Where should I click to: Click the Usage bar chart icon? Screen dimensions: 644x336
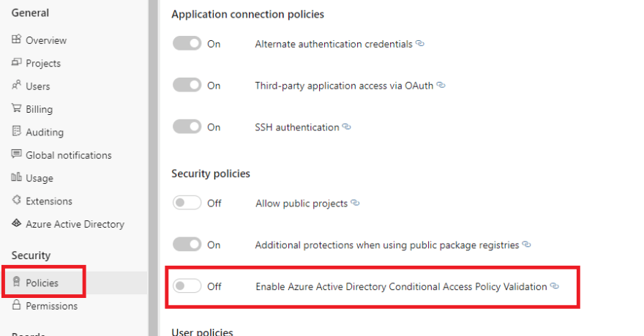pyautogui.click(x=16, y=177)
